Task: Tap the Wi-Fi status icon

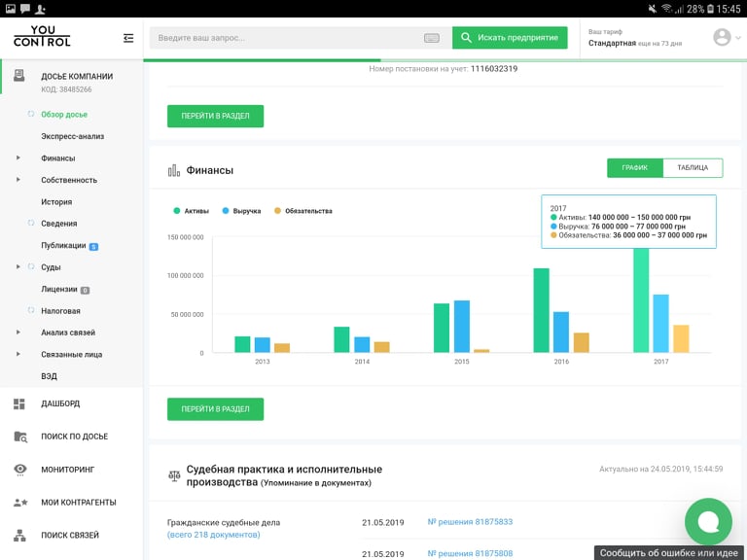Action: (667, 9)
